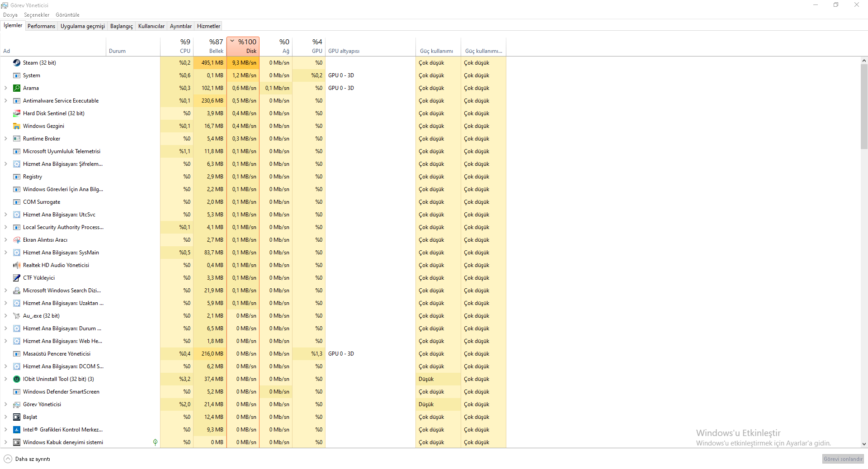Screen dimensions: 868x469
Task: Click the Task Manager title bar icon
Action: coord(5,5)
